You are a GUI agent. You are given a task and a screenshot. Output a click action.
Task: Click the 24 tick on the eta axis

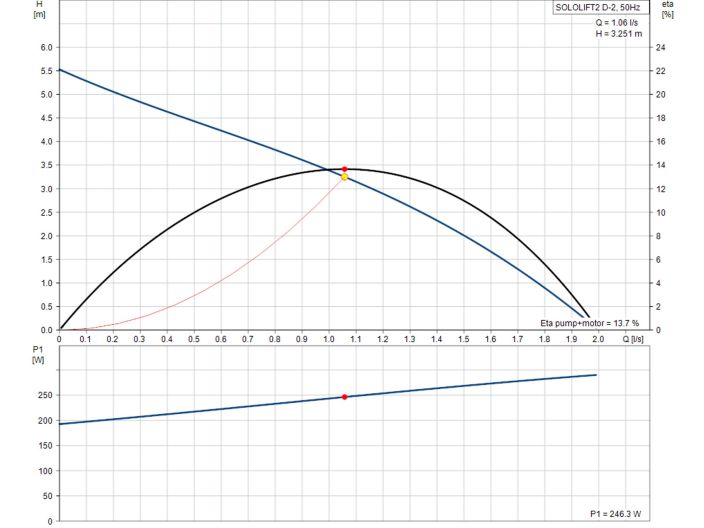[659, 48]
